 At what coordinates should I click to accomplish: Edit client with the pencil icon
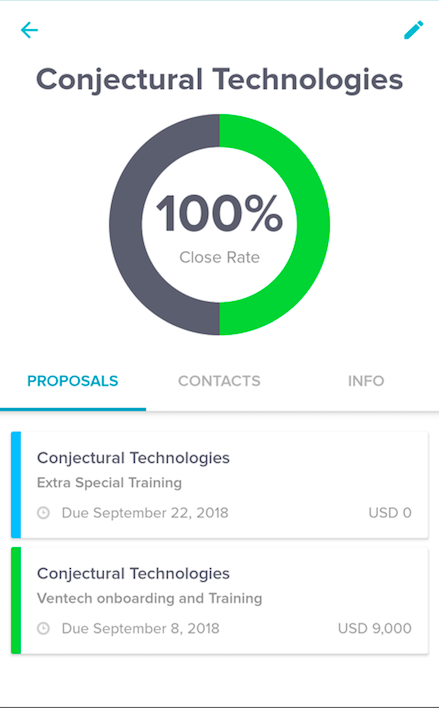click(414, 30)
